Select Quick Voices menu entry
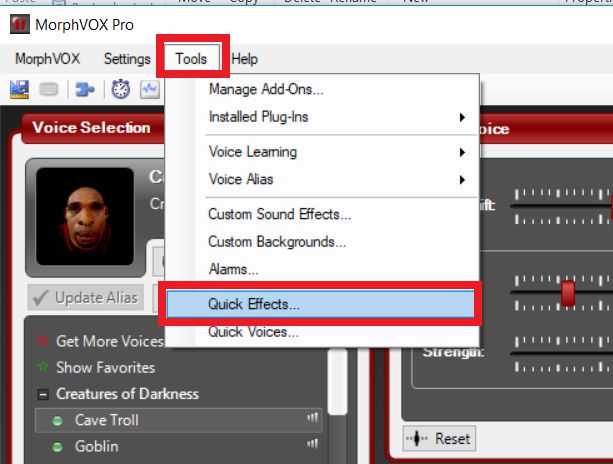Viewport: 613px width, 464px height. coord(323,332)
